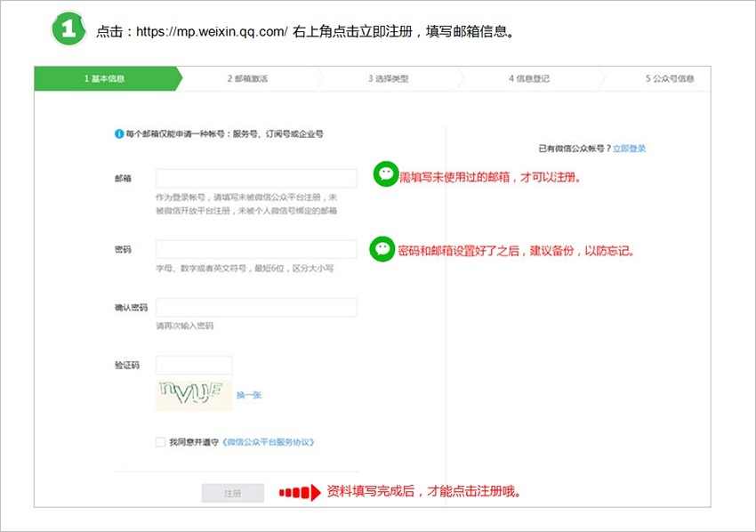756x532 pixels.
Task: Click the blue info icon above the form
Action: click(119, 134)
